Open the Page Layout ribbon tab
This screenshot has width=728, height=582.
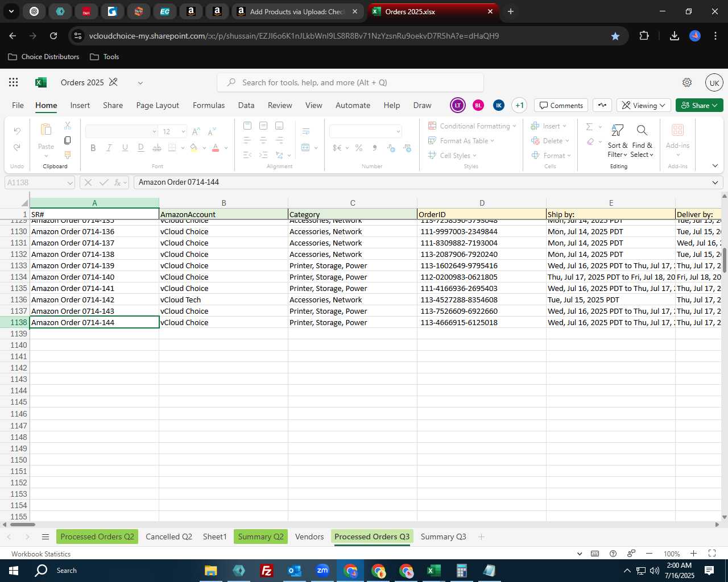point(158,105)
